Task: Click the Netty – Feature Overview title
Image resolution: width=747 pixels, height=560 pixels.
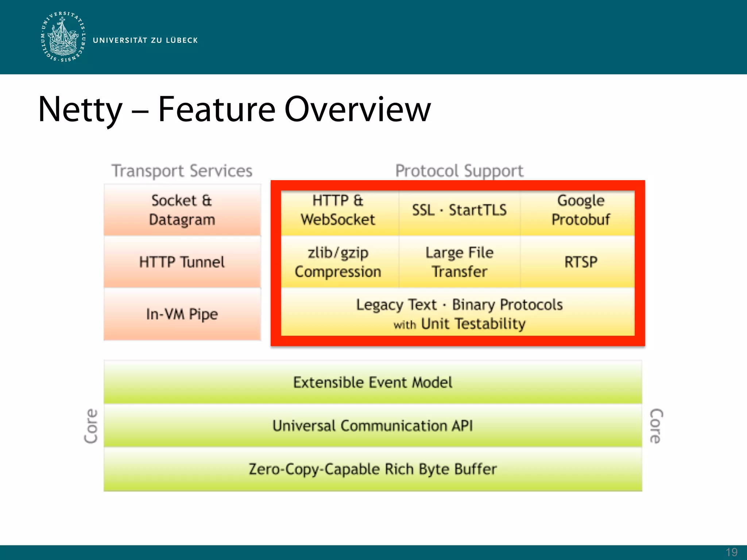Action: coord(234,109)
